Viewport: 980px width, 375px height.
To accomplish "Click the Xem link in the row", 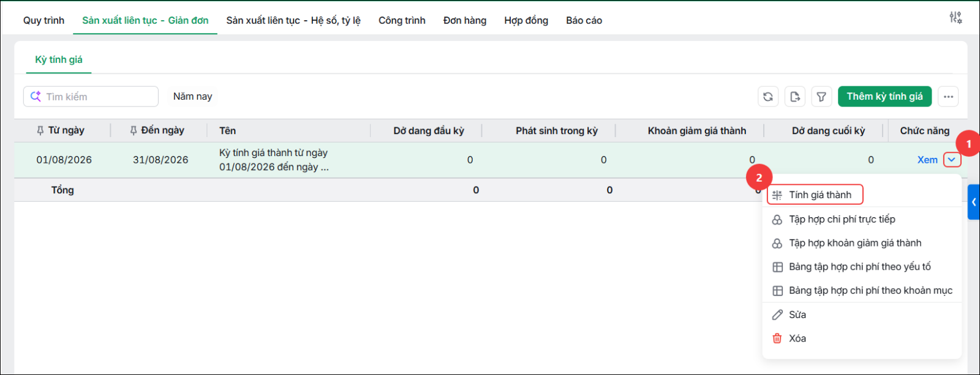I will pos(927,160).
